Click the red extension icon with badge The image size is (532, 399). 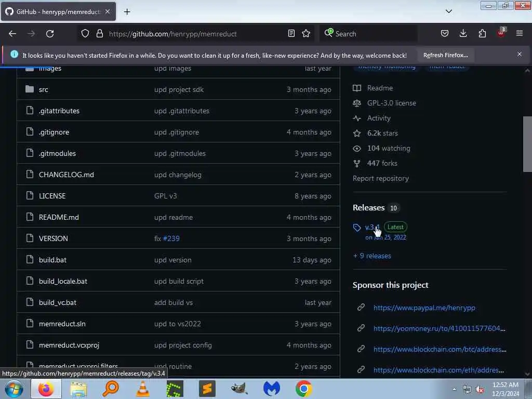(x=501, y=33)
